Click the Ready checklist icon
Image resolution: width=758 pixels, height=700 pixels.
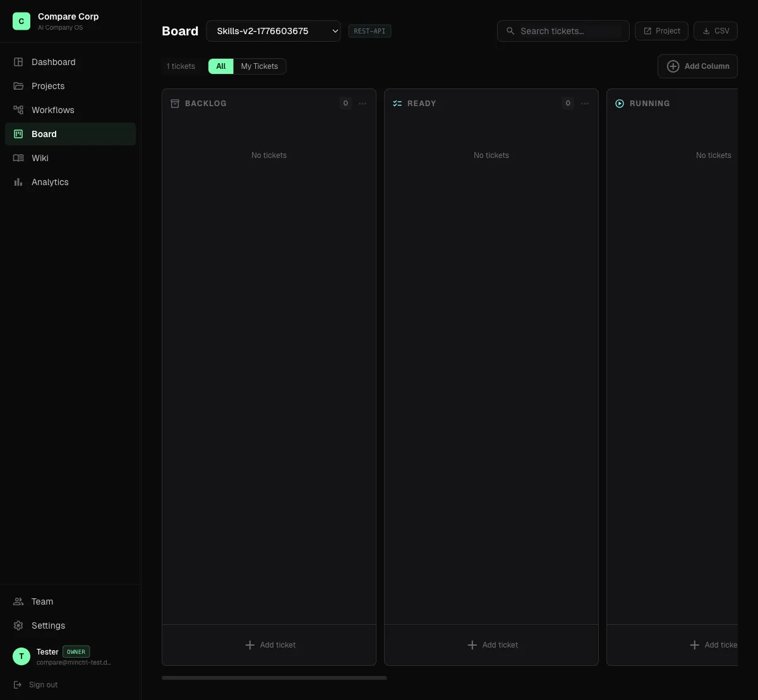pos(397,103)
